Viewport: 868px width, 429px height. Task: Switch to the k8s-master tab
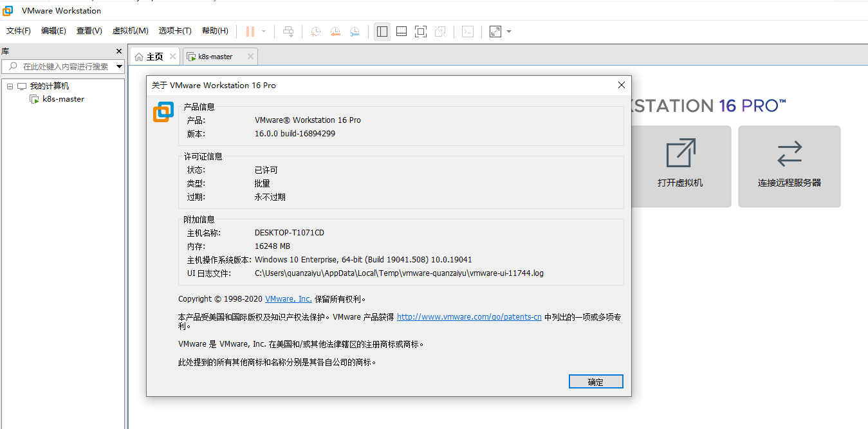[x=215, y=57]
